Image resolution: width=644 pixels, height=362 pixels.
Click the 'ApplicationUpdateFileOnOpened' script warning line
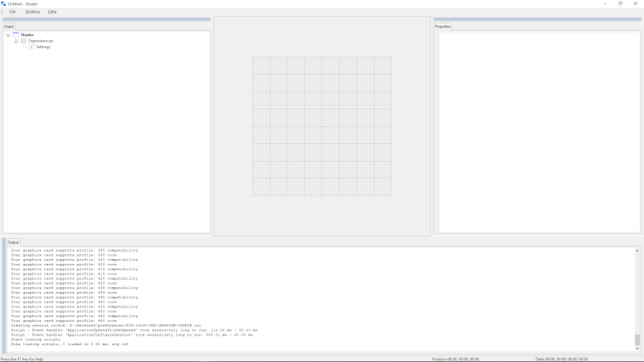tap(134, 330)
